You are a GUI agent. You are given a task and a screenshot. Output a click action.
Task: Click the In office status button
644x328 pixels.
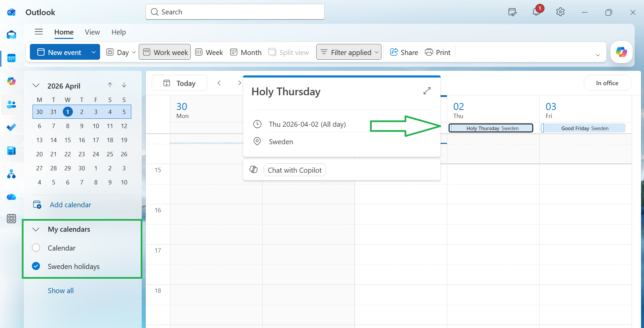coord(607,83)
